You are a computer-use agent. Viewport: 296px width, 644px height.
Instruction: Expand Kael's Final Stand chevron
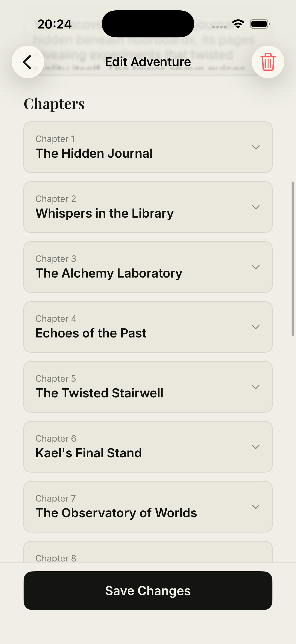[x=256, y=447]
